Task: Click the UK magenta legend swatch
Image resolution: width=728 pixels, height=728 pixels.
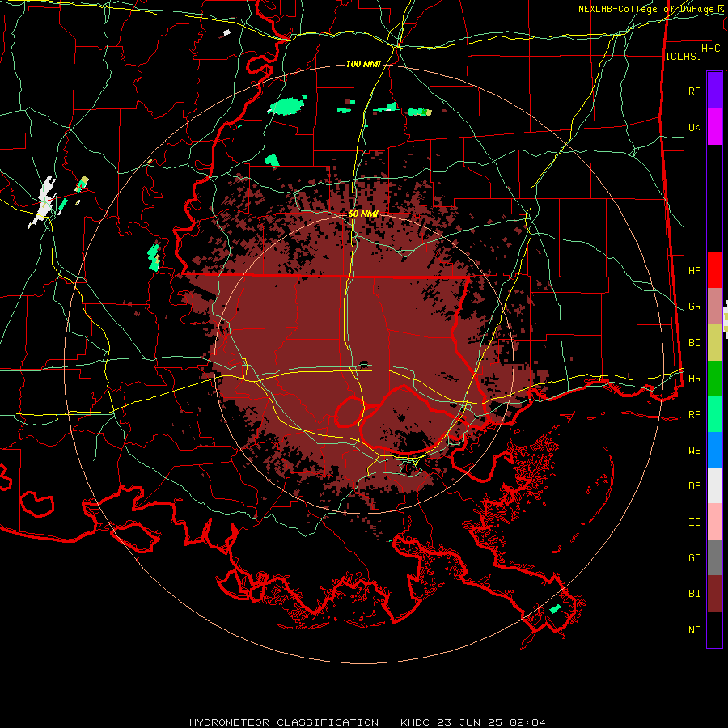Action: click(x=714, y=127)
